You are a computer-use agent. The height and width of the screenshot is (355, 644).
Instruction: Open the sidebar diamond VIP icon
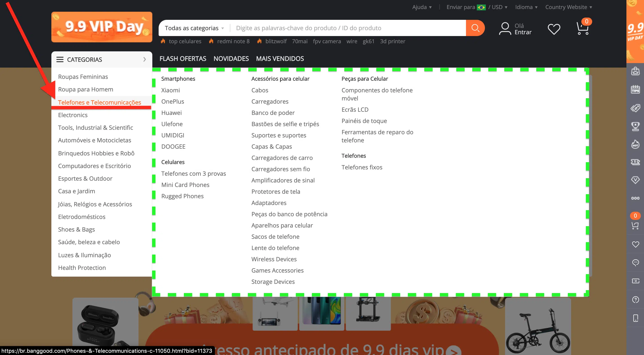[x=635, y=180]
